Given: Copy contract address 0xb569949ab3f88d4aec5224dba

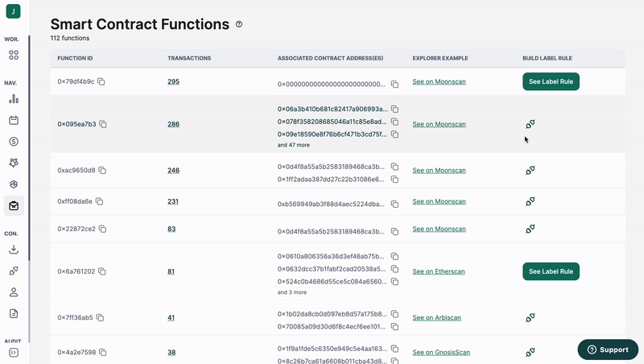Looking at the screenshot, I should click(x=394, y=205).
